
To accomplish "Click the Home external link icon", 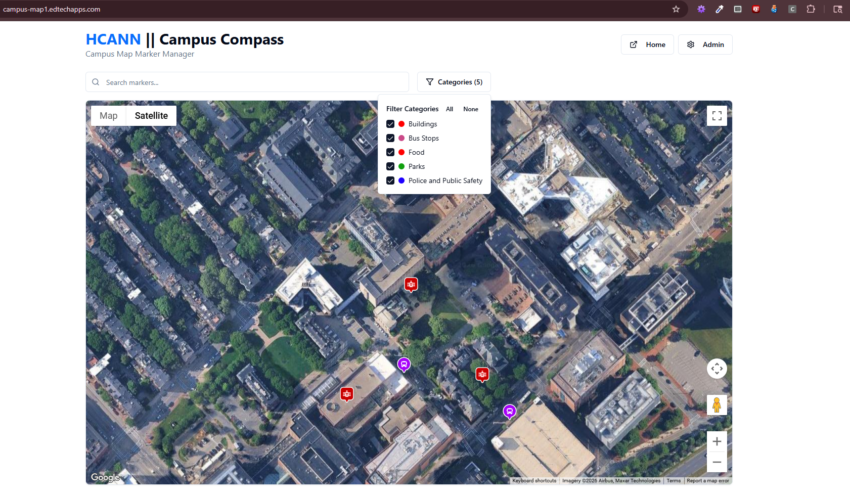I will point(633,44).
